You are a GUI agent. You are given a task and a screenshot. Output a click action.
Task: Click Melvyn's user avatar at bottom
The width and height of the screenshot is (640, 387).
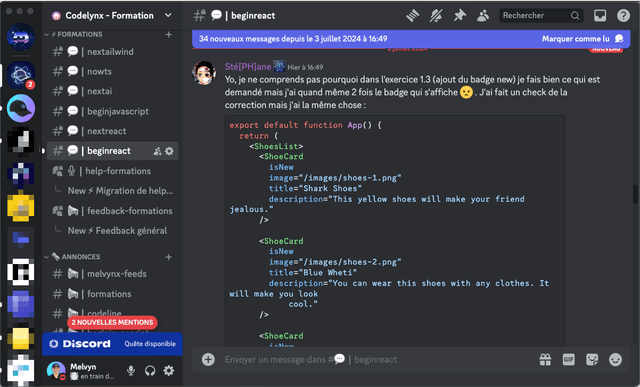pyautogui.click(x=56, y=370)
